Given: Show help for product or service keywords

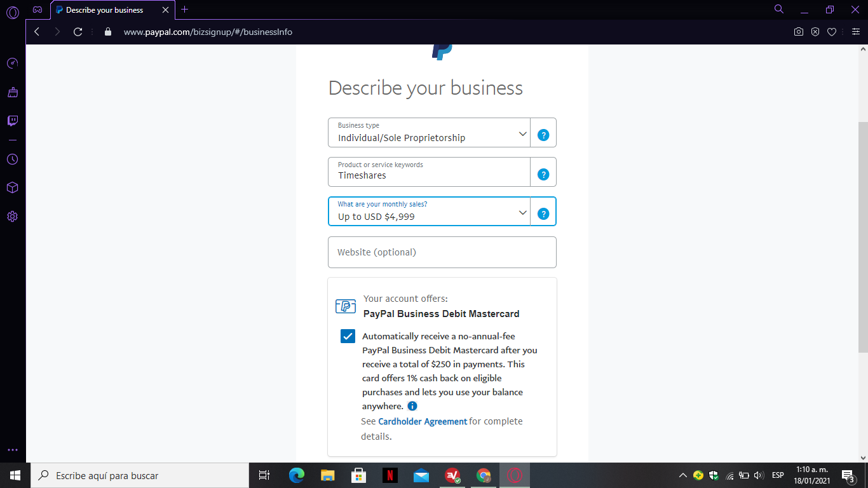Looking at the screenshot, I should click(543, 174).
